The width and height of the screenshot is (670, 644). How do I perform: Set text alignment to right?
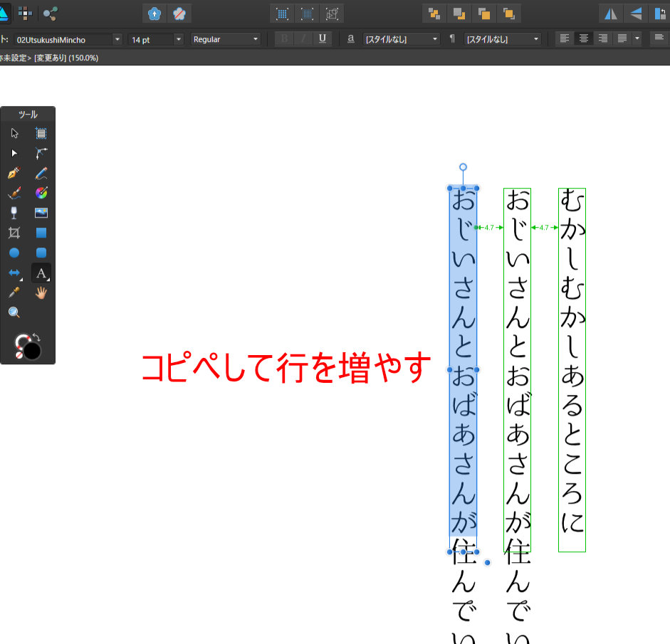point(603,39)
